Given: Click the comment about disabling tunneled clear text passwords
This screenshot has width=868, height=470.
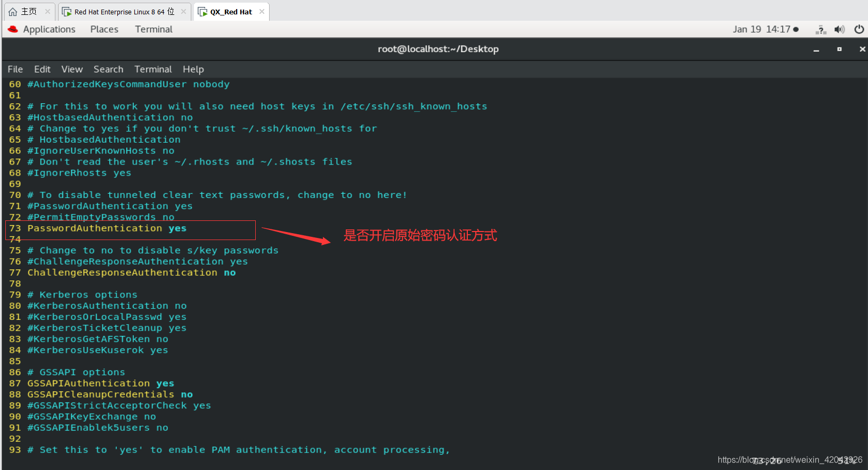Looking at the screenshot, I should (217, 195).
